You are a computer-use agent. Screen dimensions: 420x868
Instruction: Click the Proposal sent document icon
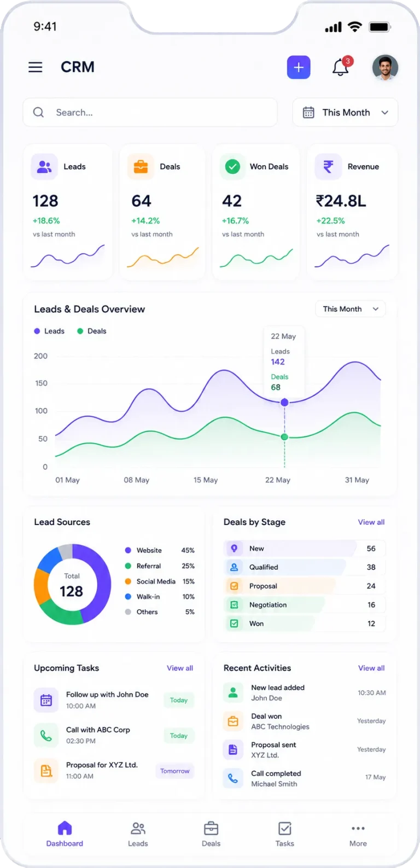click(233, 749)
